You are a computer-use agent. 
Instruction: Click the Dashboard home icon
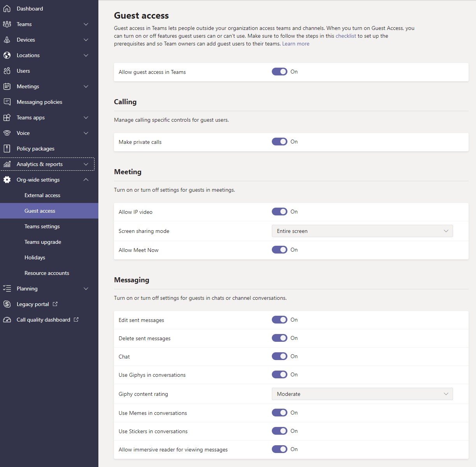click(x=7, y=9)
